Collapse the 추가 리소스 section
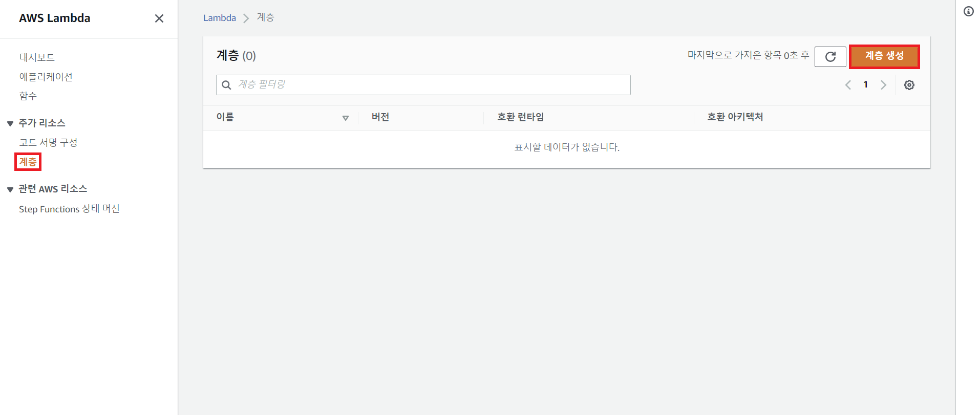 click(x=10, y=123)
